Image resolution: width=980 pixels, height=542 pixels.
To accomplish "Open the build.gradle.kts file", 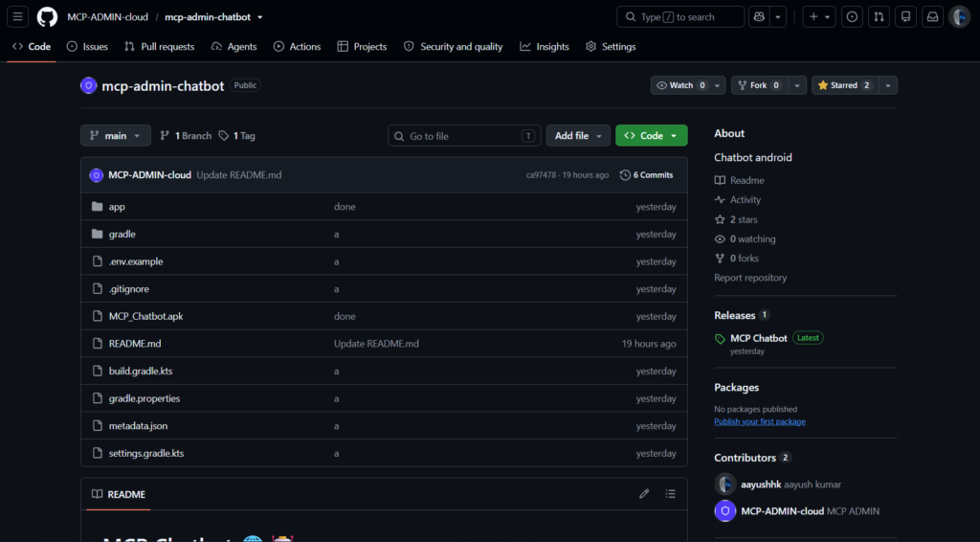I will [141, 371].
